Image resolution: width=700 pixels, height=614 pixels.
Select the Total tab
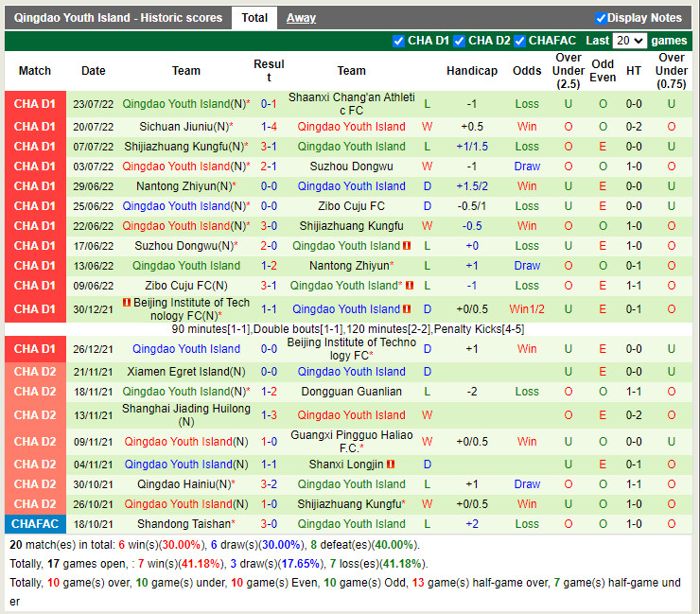pos(254,18)
